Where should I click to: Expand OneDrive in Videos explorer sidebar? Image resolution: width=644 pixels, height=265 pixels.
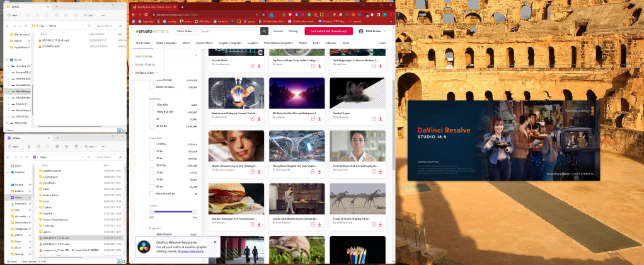pos(8,172)
